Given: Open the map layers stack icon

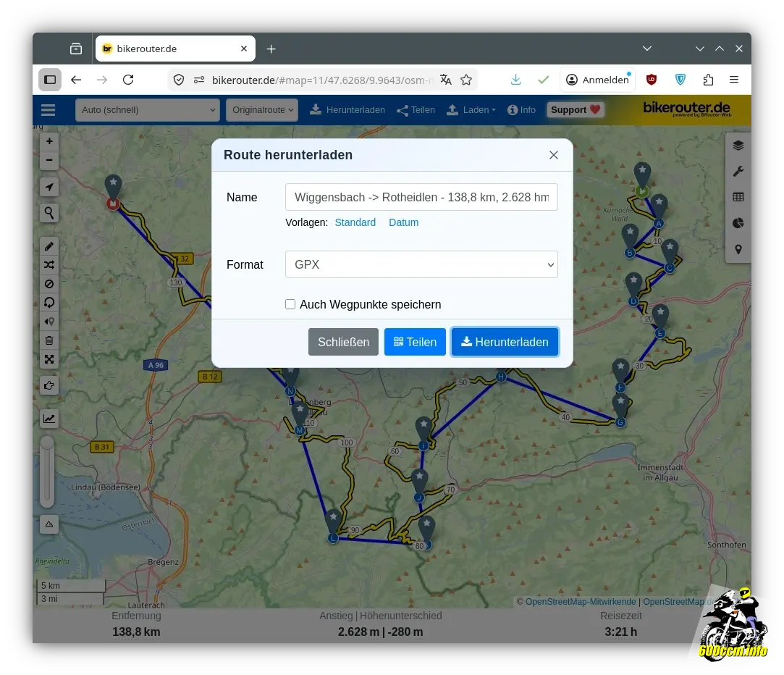Looking at the screenshot, I should pos(738,146).
